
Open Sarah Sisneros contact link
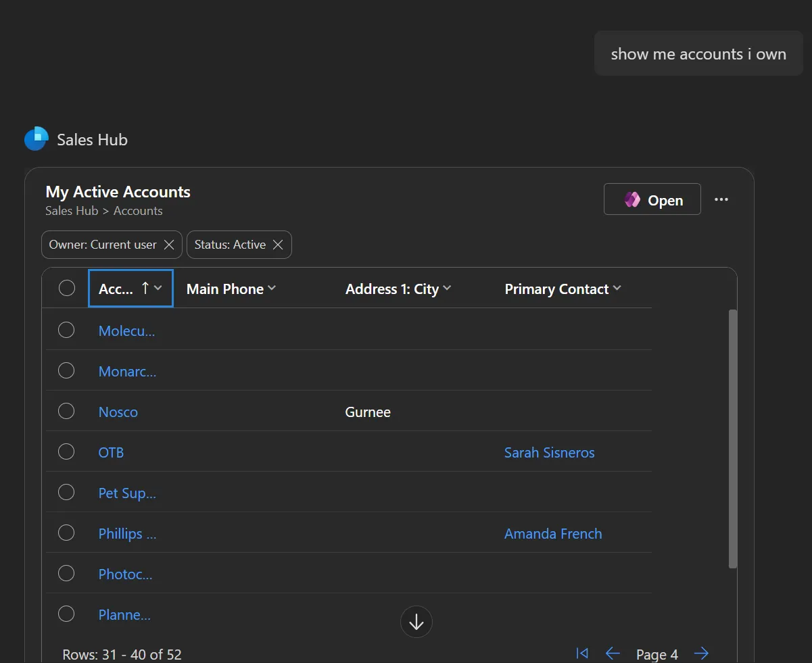coord(550,453)
